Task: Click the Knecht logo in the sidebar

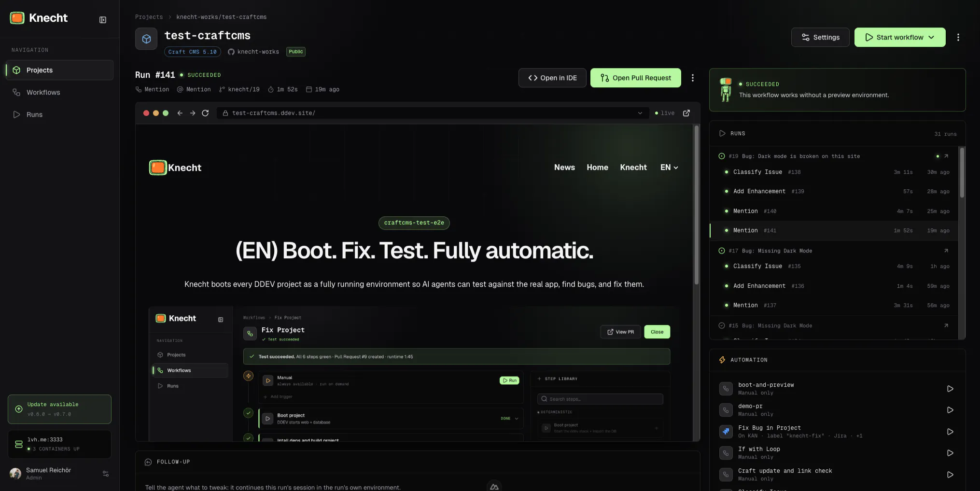Action: pyautogui.click(x=39, y=18)
